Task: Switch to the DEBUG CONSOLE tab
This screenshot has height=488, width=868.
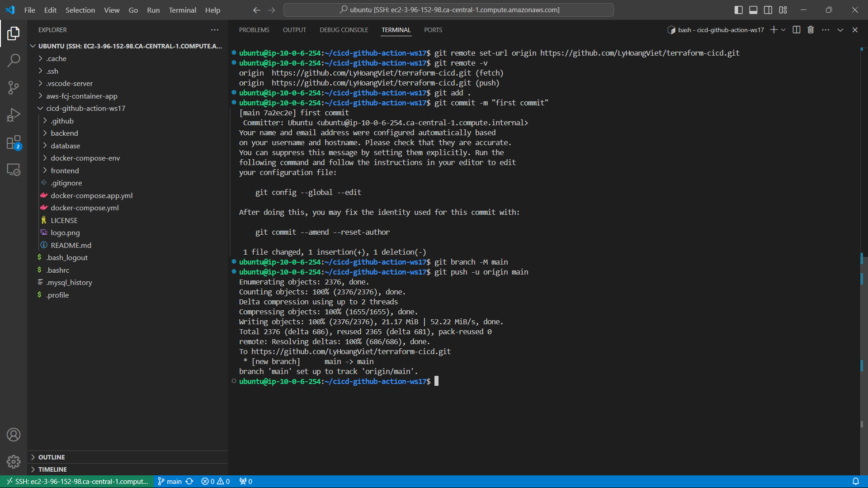Action: [x=344, y=30]
